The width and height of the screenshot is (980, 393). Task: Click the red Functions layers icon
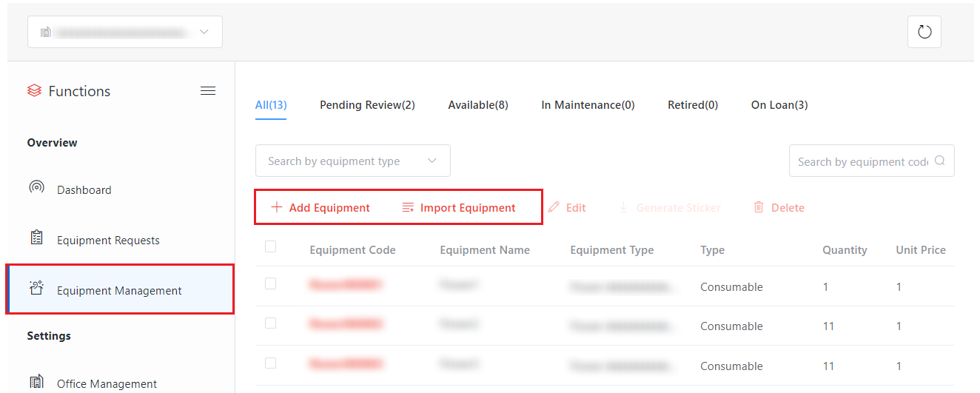point(34,91)
